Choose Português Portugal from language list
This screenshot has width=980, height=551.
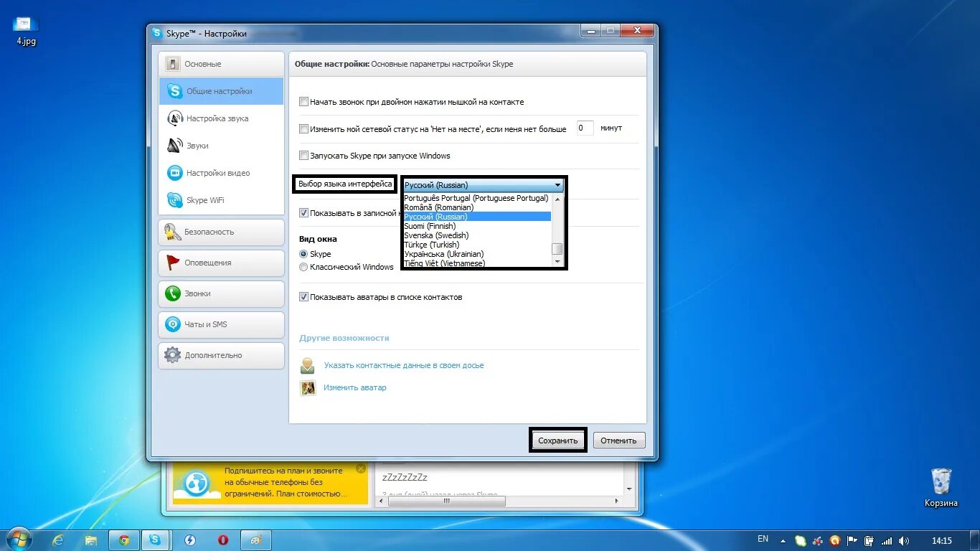476,198
